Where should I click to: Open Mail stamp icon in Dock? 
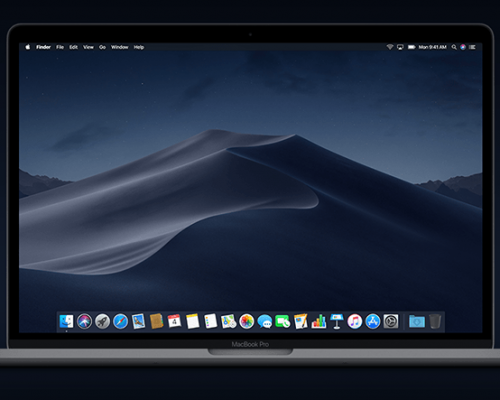138,322
